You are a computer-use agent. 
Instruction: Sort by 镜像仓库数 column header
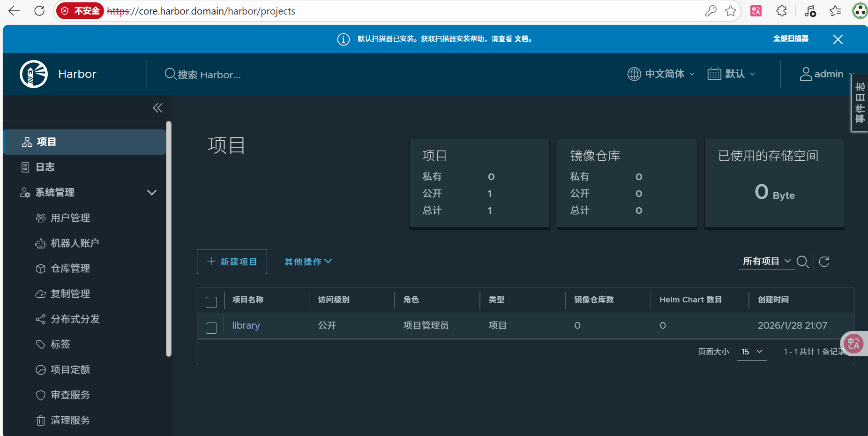(594, 300)
